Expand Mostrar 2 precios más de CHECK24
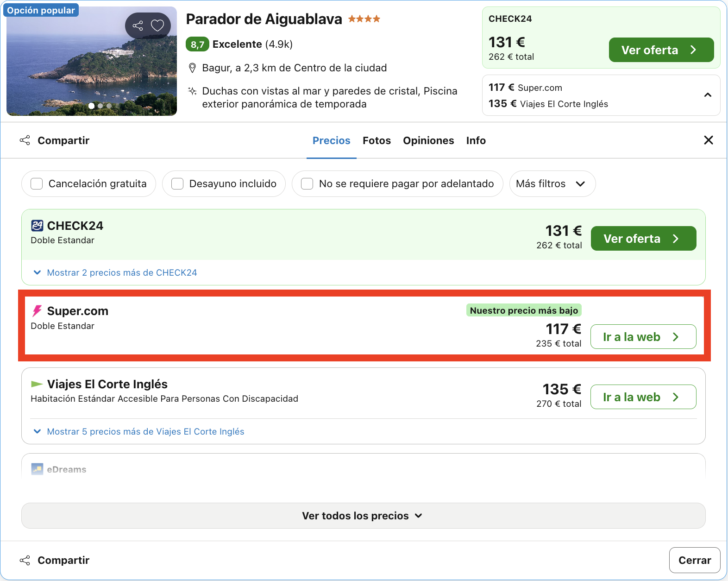This screenshot has width=728, height=581. click(x=115, y=272)
